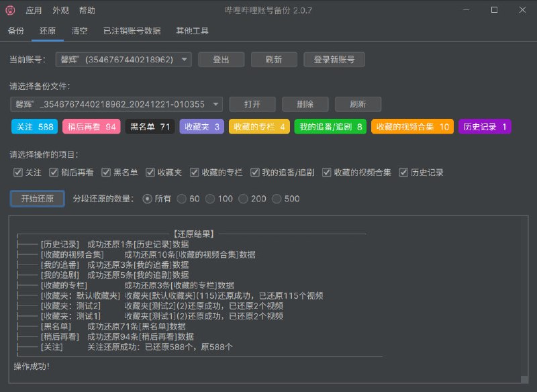This screenshot has height=392, width=537.
Task: Uncheck the 黑名单 checkbox
Action: coord(105,171)
